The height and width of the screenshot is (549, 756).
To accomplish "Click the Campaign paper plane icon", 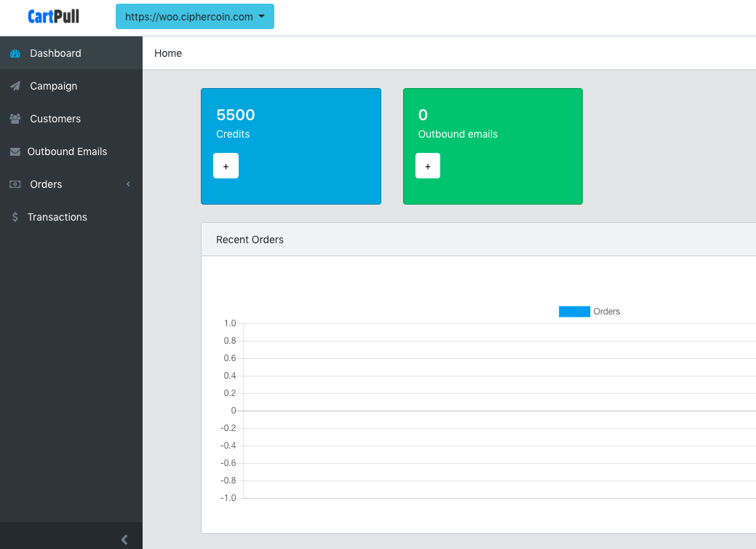I will tap(15, 87).
